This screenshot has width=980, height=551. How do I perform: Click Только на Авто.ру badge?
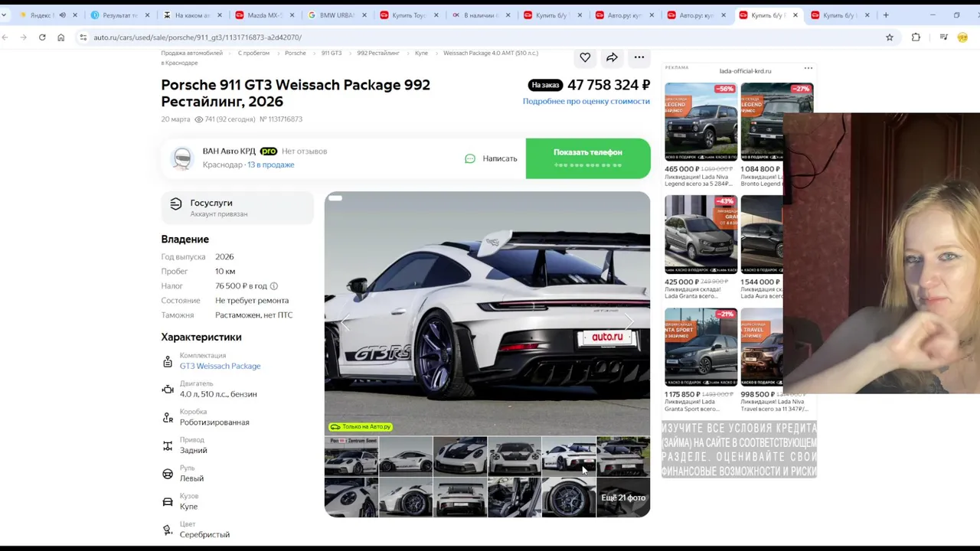tap(361, 426)
